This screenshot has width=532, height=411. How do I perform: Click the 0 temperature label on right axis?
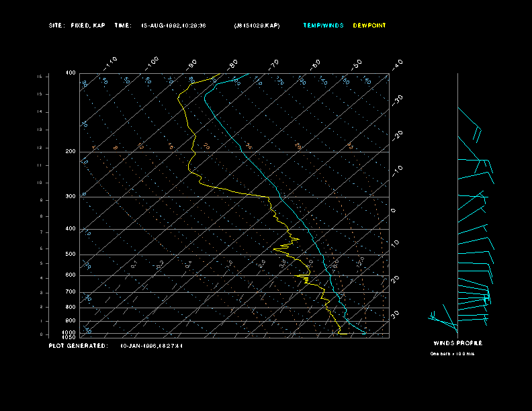coord(394,211)
